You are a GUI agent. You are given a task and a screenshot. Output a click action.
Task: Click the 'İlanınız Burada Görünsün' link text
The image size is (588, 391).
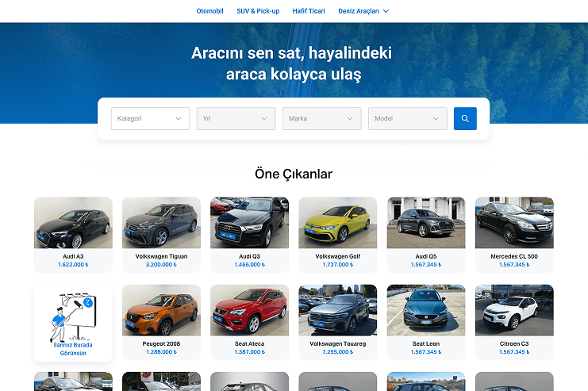(73, 349)
